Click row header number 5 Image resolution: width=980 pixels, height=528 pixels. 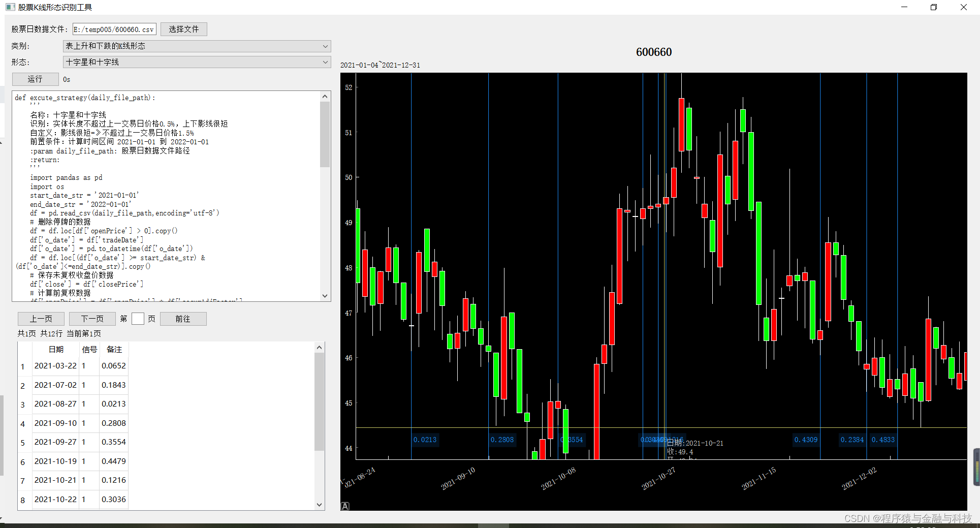(x=23, y=443)
